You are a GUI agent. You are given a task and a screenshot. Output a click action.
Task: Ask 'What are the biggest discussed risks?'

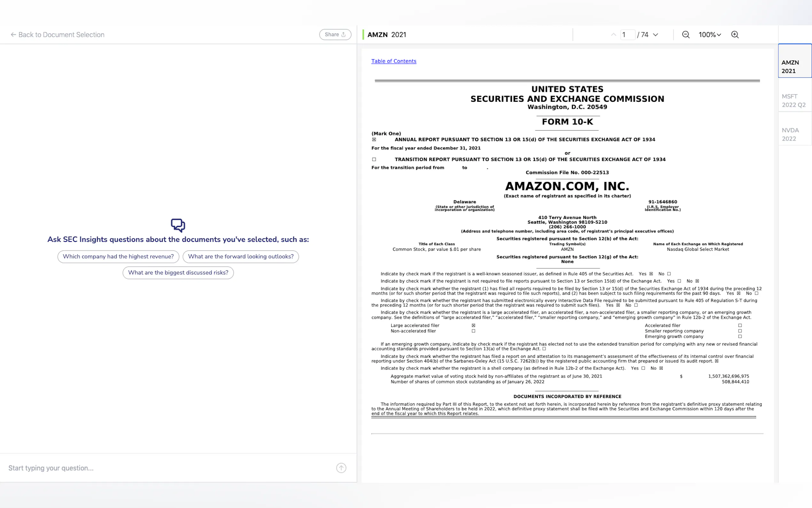point(178,273)
